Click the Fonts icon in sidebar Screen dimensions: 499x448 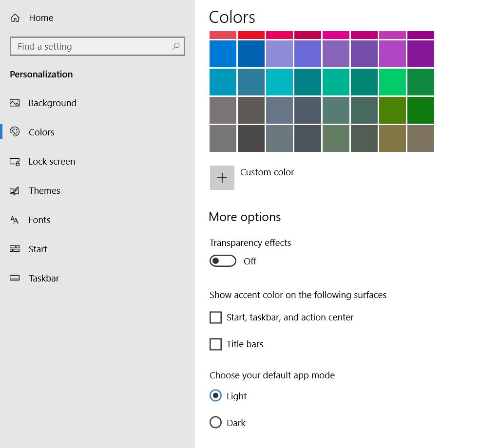click(15, 220)
